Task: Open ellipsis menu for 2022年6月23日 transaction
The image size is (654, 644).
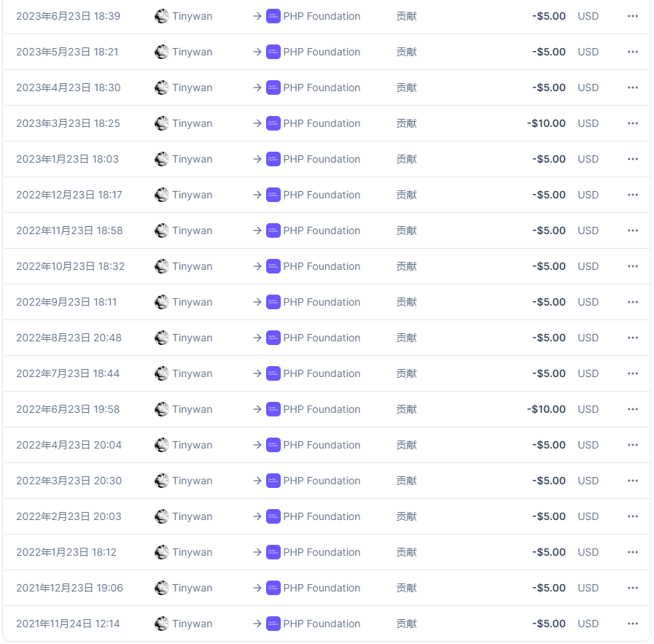Action: [x=632, y=409]
